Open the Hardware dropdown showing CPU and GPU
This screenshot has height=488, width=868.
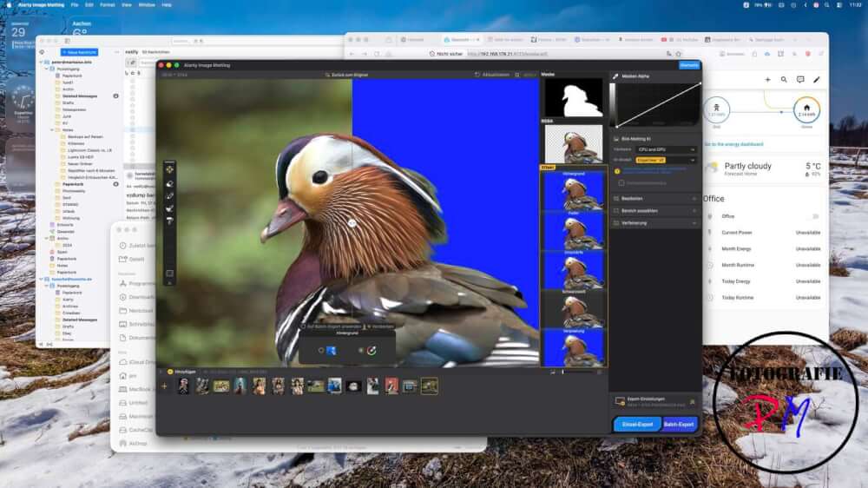(x=666, y=149)
